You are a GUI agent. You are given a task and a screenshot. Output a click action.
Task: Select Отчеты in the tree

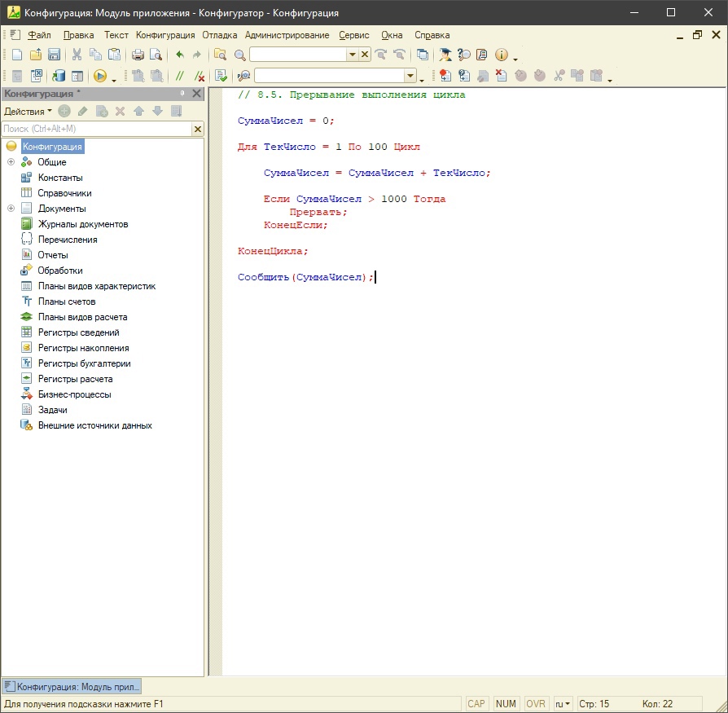[x=52, y=254]
